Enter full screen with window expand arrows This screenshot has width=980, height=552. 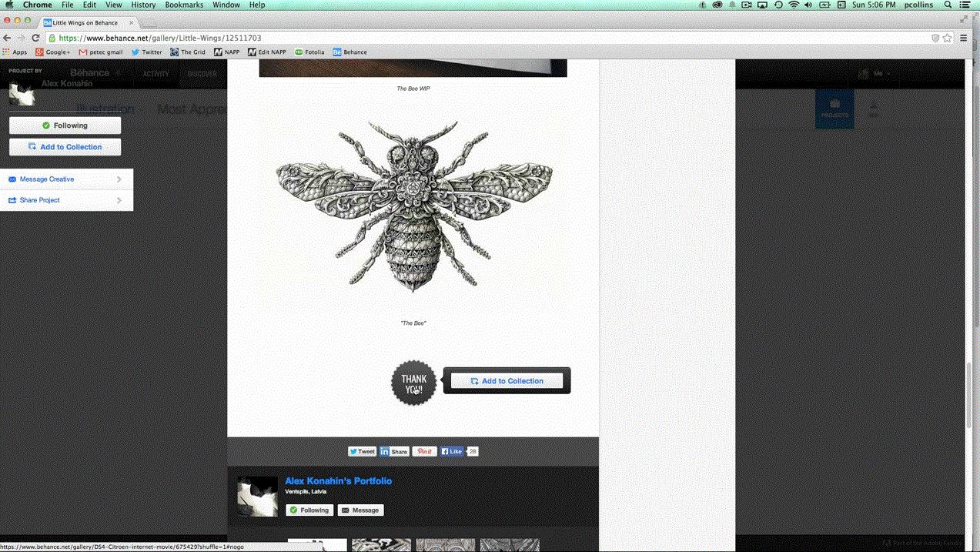(964, 20)
